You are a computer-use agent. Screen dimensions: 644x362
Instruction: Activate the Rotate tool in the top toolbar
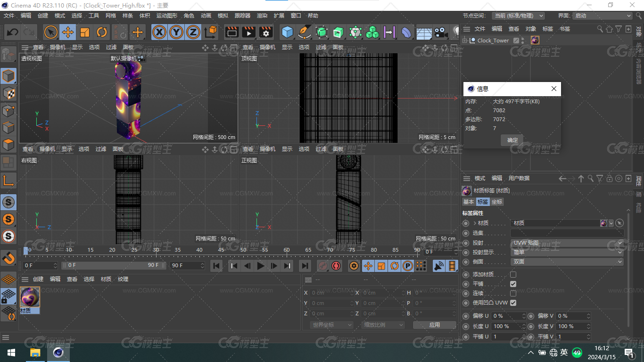pos(102,33)
